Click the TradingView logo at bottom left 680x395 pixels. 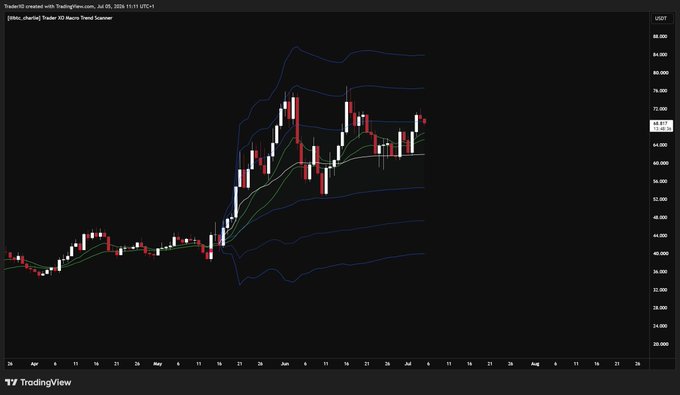38,382
